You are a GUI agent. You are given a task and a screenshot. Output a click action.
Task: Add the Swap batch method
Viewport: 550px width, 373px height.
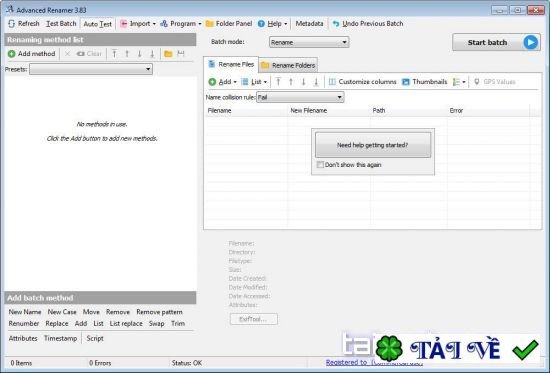(x=156, y=324)
